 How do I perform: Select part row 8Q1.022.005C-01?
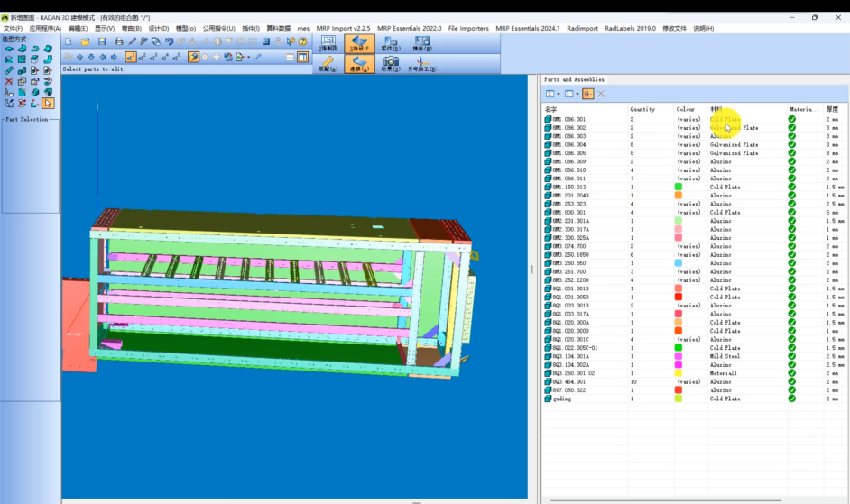coord(694,348)
